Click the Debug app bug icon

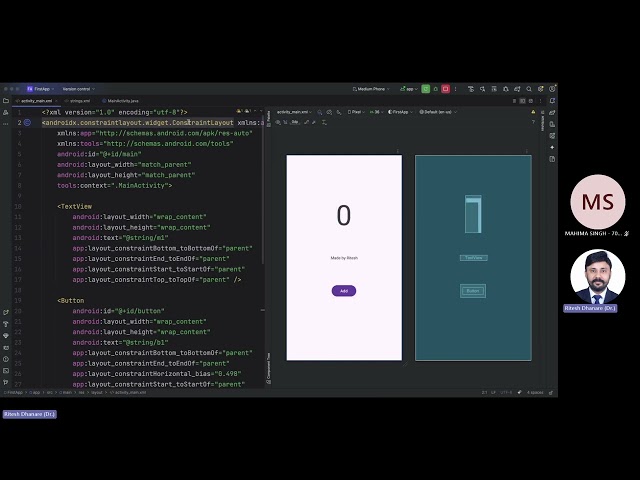pos(436,89)
